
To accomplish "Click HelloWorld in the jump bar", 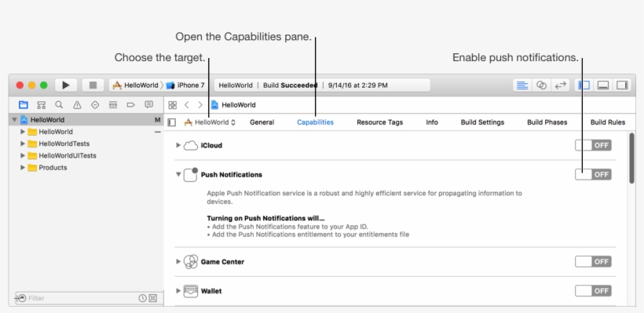I will coord(233,105).
